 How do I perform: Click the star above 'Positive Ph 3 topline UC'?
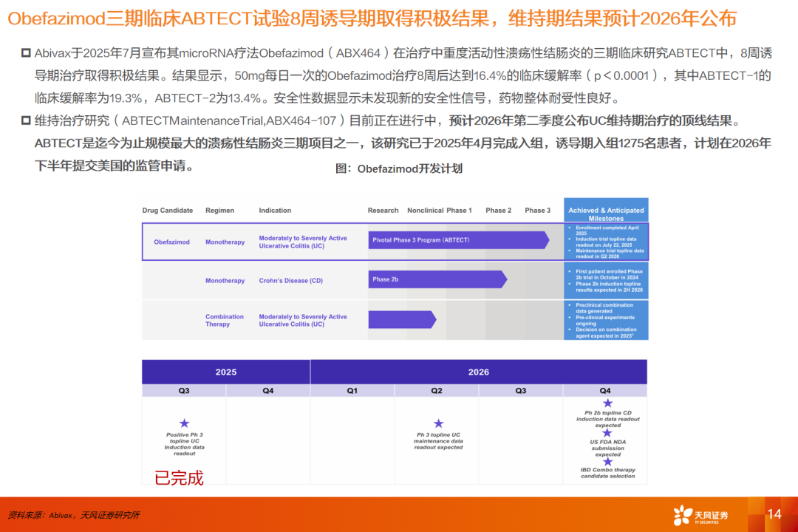tap(184, 423)
